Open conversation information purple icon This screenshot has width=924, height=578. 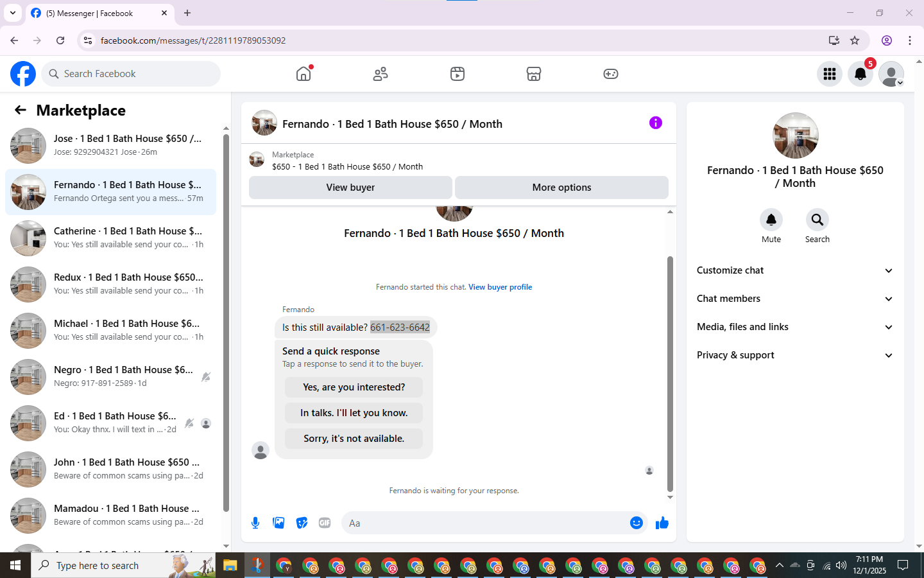pyautogui.click(x=655, y=123)
